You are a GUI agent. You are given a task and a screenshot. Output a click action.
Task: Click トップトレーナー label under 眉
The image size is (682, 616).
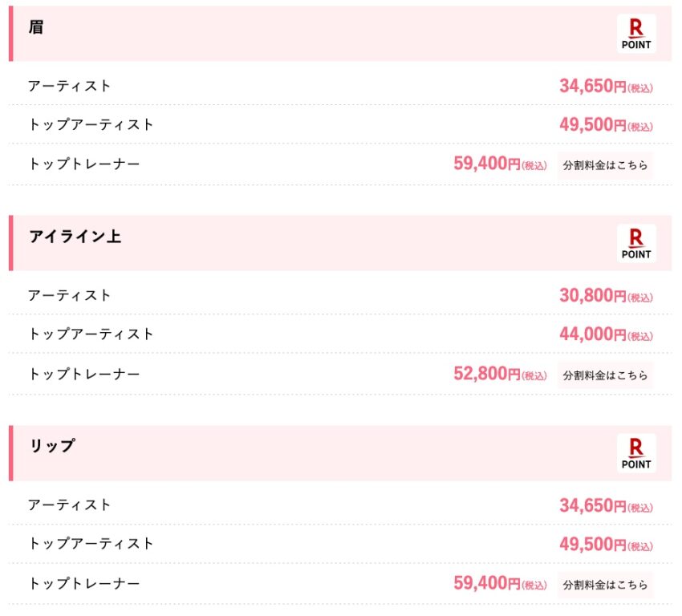pos(84,164)
